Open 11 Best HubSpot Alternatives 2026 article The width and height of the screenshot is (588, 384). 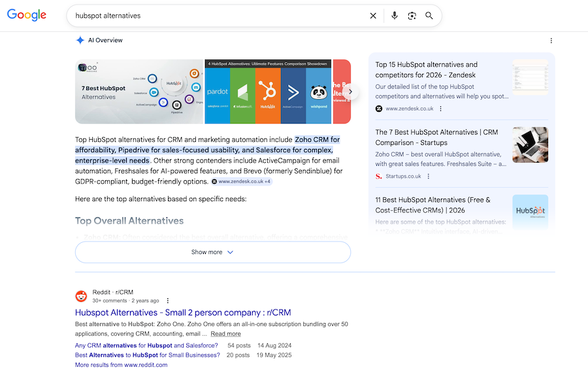pos(433,205)
